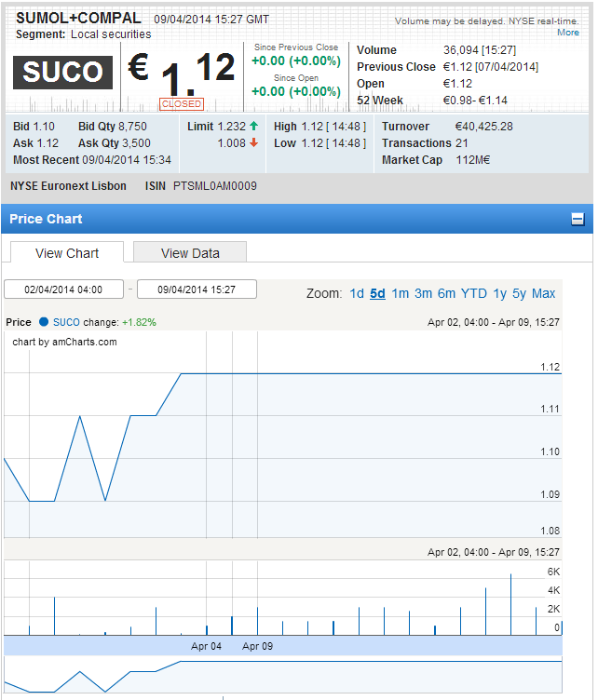
Task: Click the chart scrollbar range selector
Action: (x=282, y=675)
